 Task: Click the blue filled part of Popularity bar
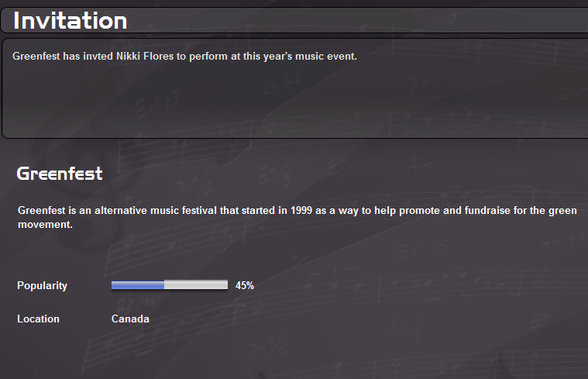point(138,285)
